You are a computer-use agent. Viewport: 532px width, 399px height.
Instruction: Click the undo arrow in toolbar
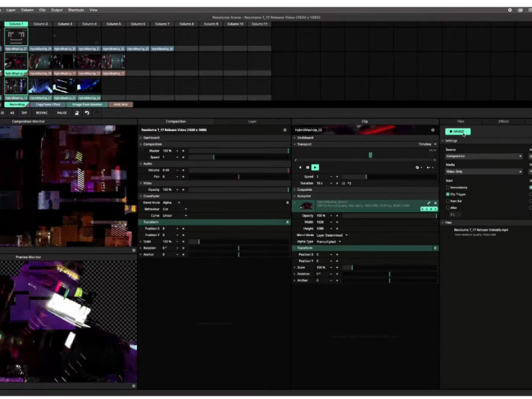pyautogui.click(x=87, y=113)
